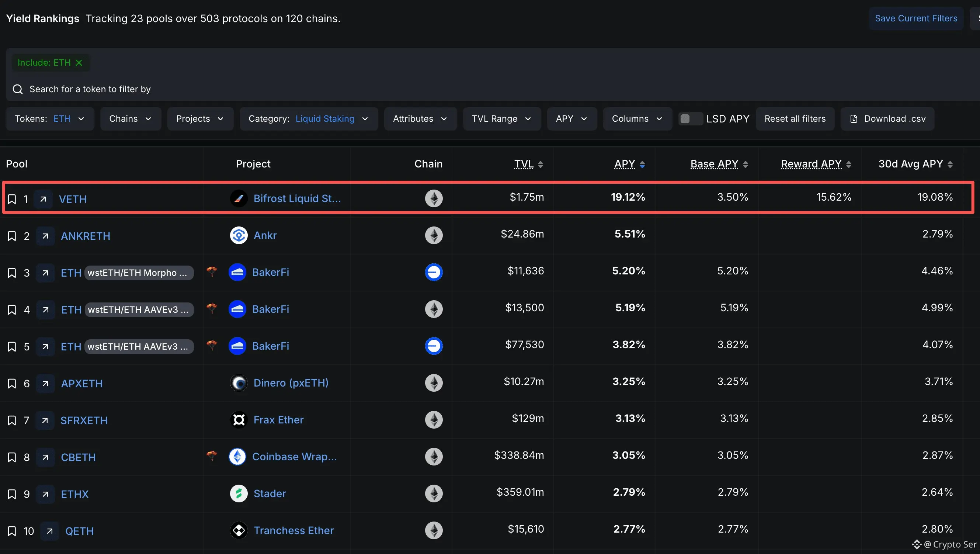Toggle bookmark for the SFRXETH pool
The height and width of the screenshot is (554, 980).
(x=12, y=420)
